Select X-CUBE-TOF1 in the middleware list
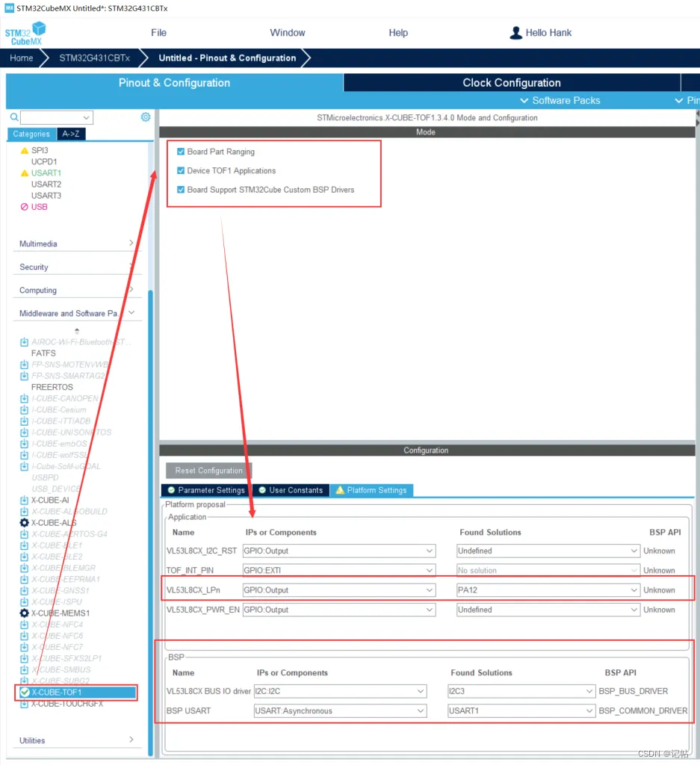The image size is (700, 765). point(76,692)
